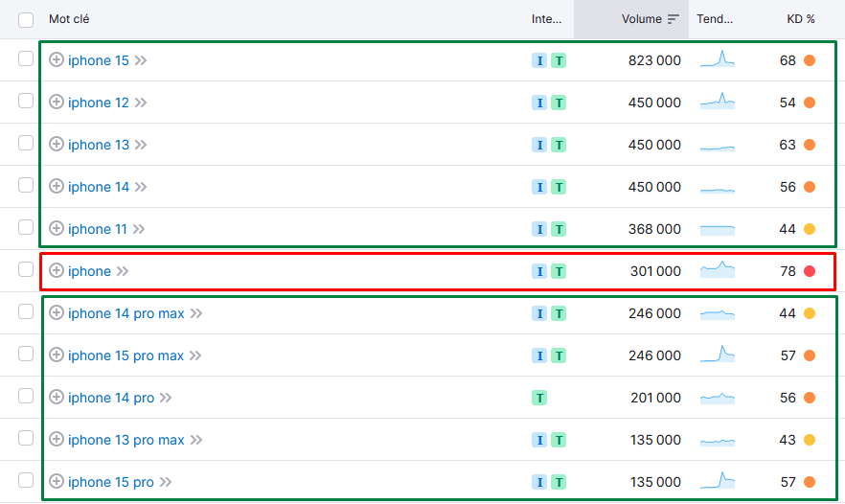Check the iphone 13 row checkbox

pos(26,143)
